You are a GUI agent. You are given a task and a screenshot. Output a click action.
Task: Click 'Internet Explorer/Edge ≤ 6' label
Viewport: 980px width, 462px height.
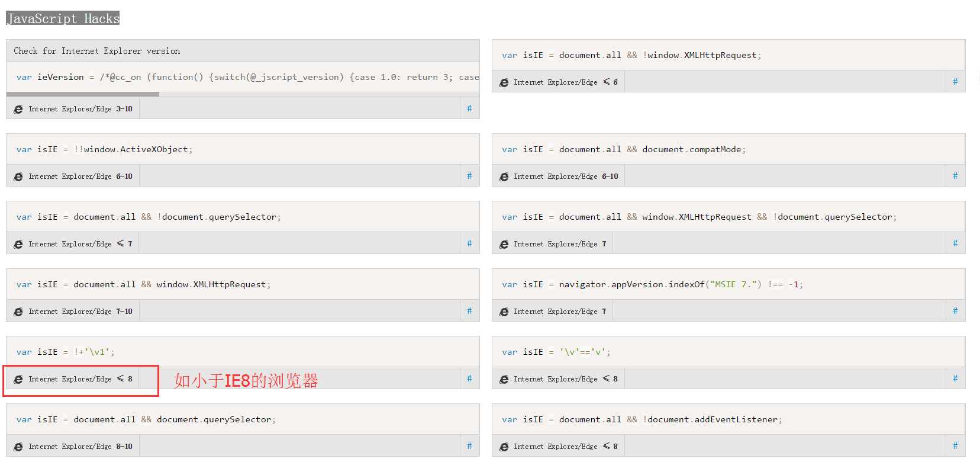(x=566, y=82)
